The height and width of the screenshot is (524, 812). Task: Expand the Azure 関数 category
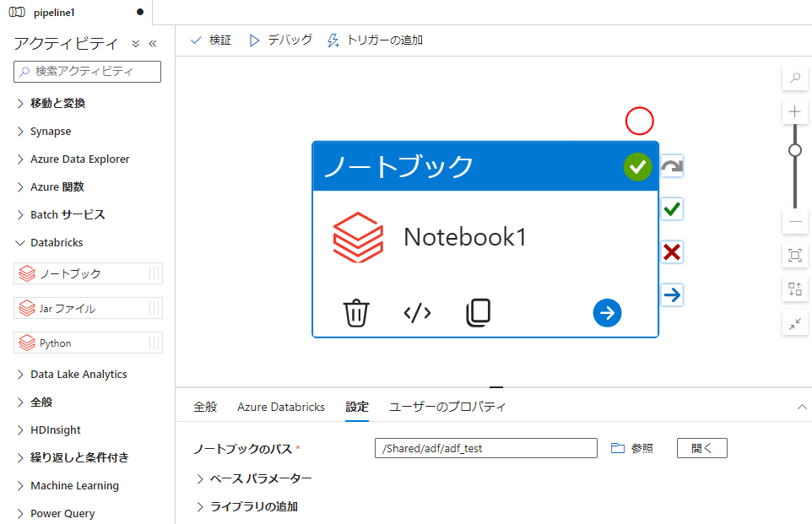point(51,187)
